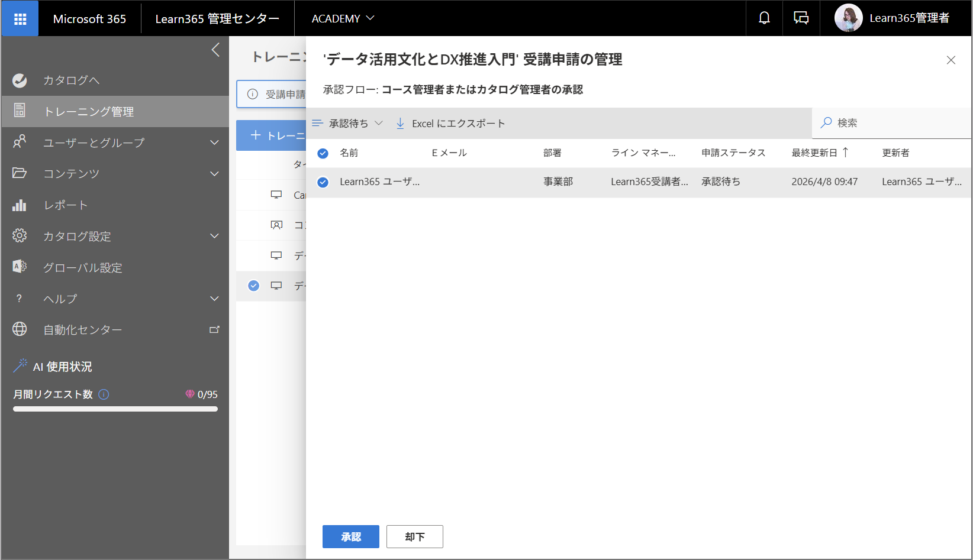Viewport: 973px width, 560px height.
Task: Open the feedback chat icon
Action: point(801,18)
